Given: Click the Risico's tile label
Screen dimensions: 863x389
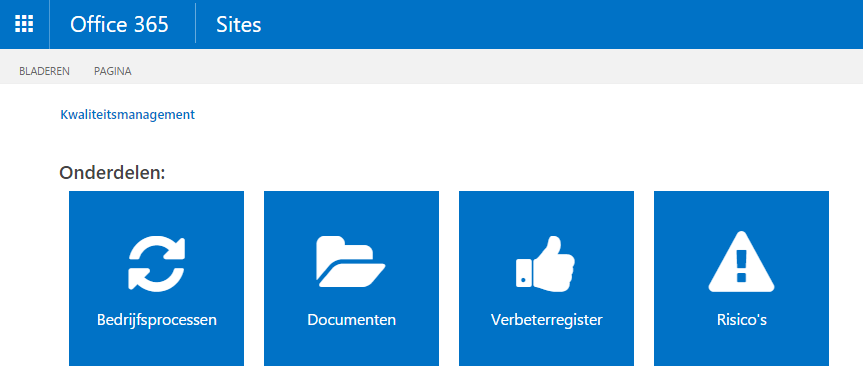Looking at the screenshot, I should pyautogui.click(x=741, y=320).
